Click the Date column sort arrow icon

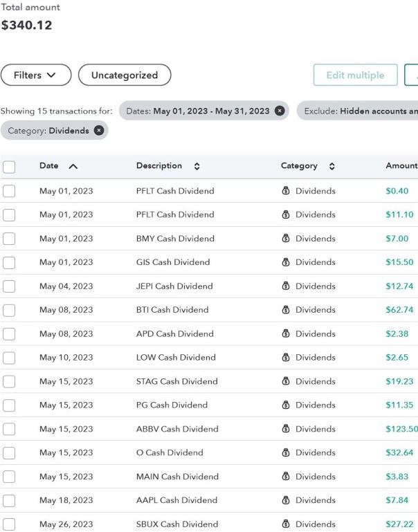[x=73, y=166]
